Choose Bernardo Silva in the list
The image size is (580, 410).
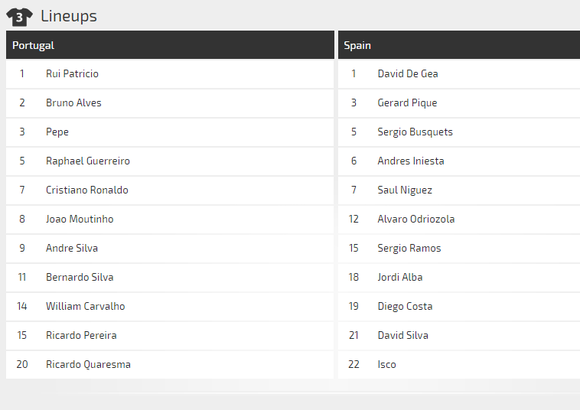coord(80,277)
